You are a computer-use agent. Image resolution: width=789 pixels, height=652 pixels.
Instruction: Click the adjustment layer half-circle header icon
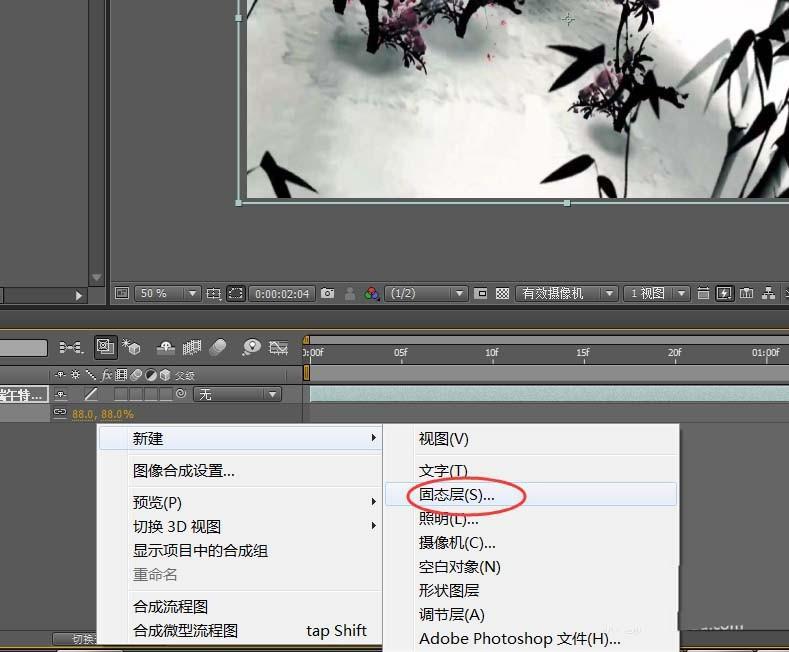[150, 375]
